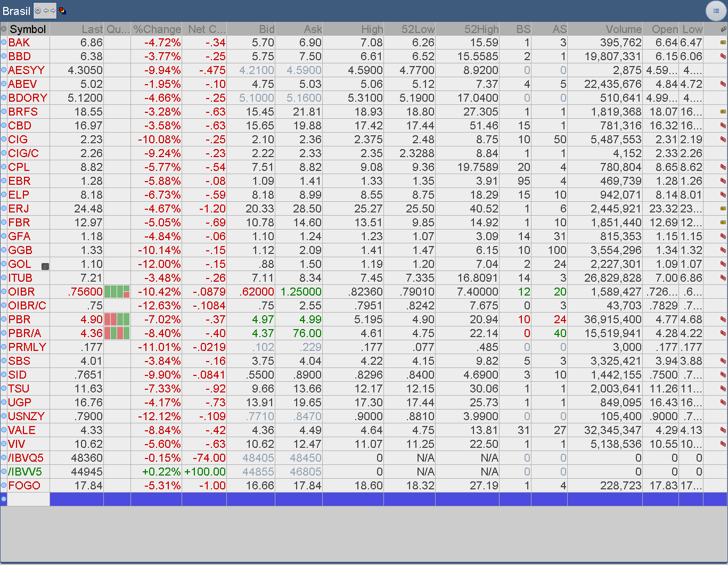Click the 15.5585 52High value
Image resolution: width=728 pixels, height=565 pixels.
pos(478,56)
